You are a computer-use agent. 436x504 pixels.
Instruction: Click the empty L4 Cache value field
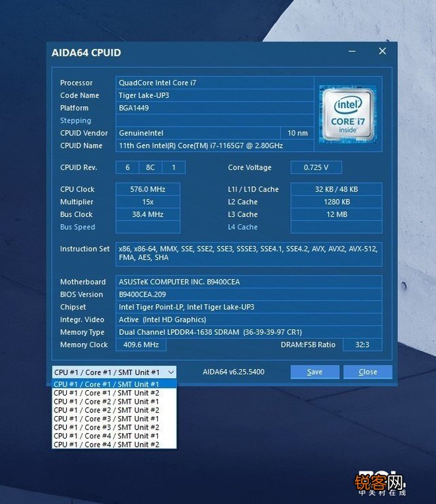337,227
